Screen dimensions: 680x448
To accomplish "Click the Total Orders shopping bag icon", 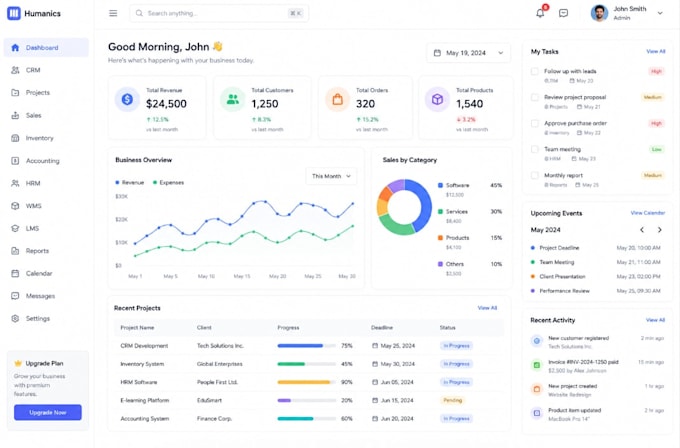I will tap(337, 99).
